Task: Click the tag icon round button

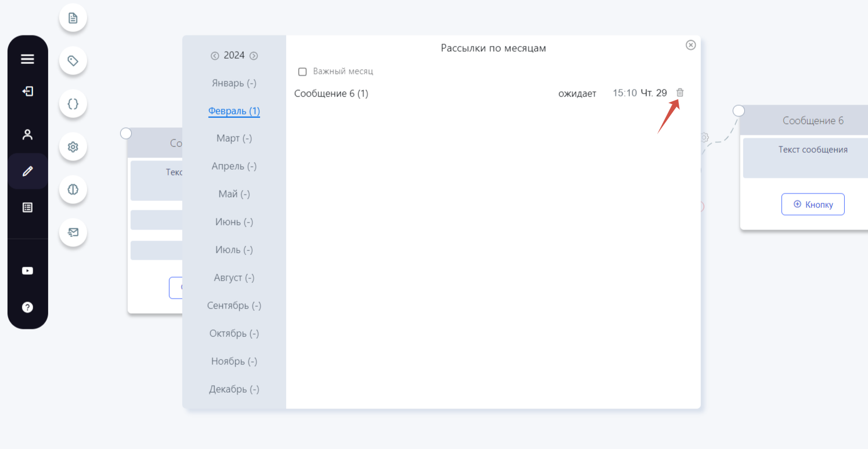Action: pos(73,60)
